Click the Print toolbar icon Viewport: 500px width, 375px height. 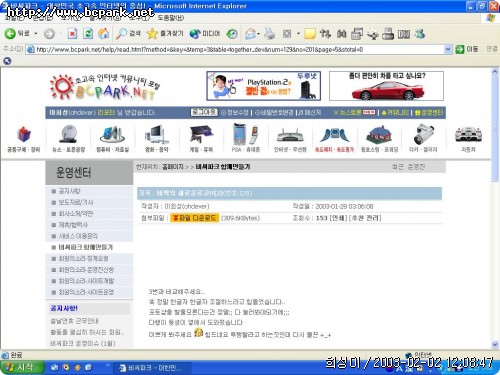point(269,34)
